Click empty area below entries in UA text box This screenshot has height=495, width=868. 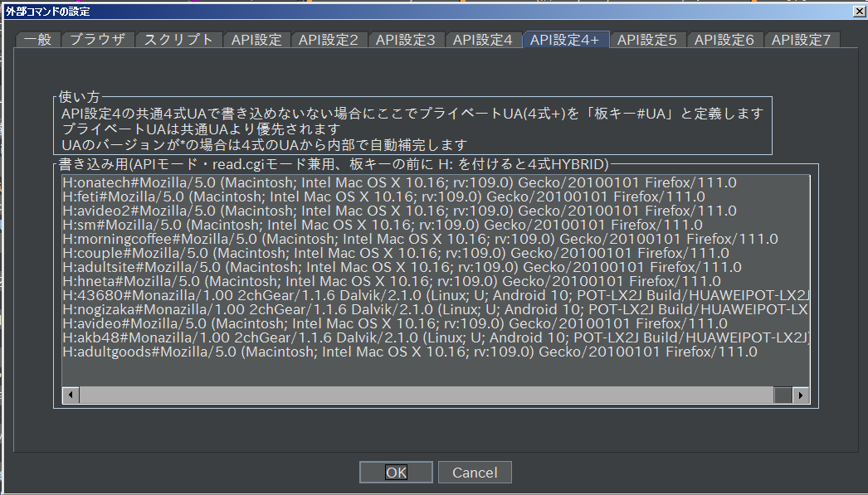436,373
